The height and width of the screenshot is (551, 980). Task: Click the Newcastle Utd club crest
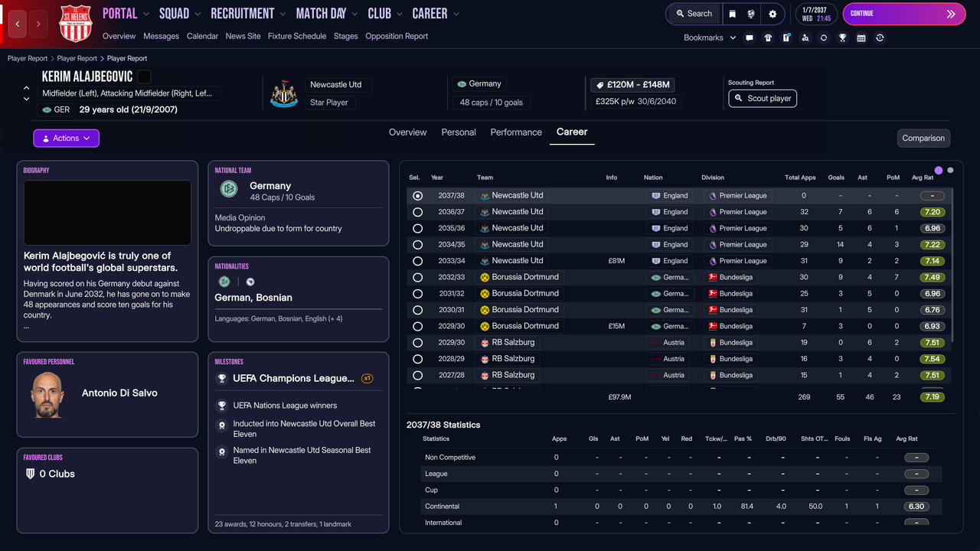[284, 94]
